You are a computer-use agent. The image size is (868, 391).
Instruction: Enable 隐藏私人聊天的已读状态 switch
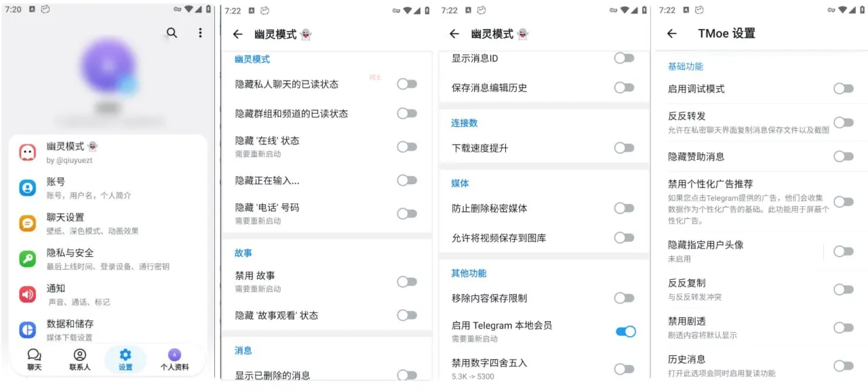click(x=407, y=84)
